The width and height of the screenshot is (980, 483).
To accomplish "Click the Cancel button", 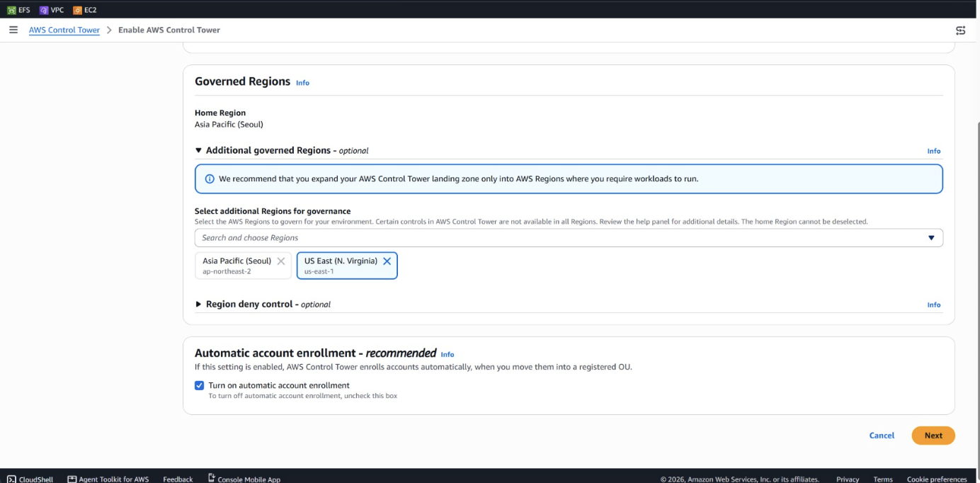I will pyautogui.click(x=882, y=436).
